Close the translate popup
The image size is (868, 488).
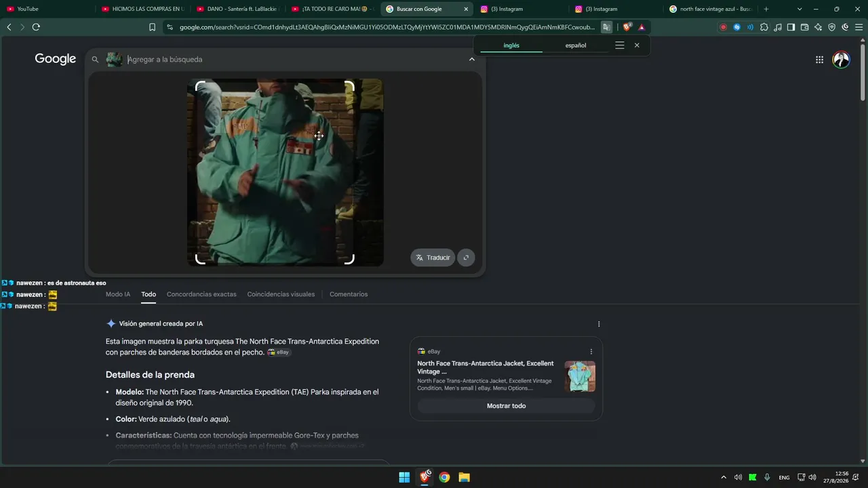click(x=637, y=45)
